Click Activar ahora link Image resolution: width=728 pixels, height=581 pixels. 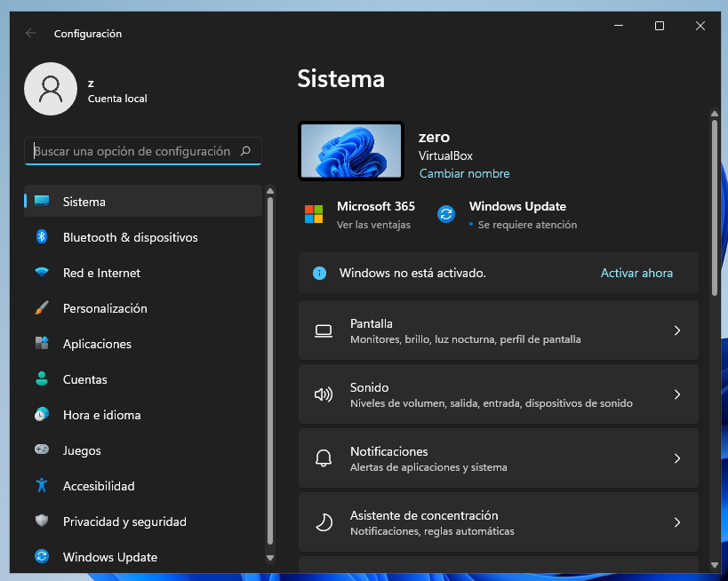tap(636, 273)
